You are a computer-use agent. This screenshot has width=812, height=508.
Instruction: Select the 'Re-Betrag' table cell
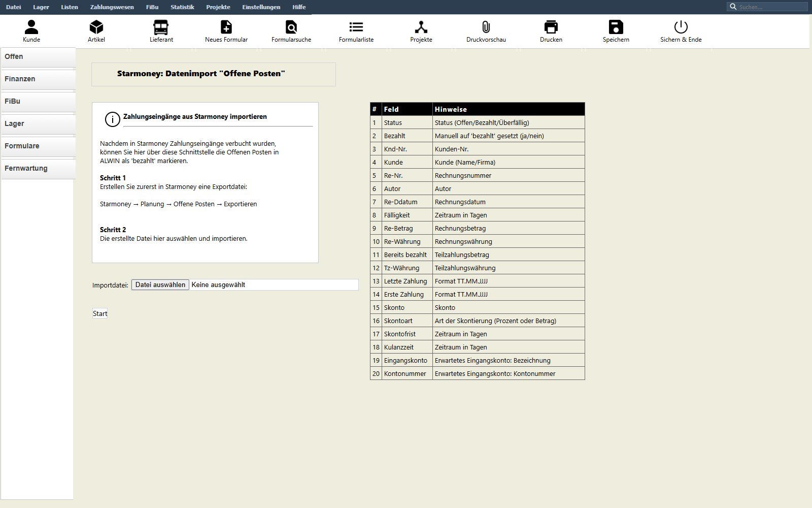pyautogui.click(x=407, y=228)
